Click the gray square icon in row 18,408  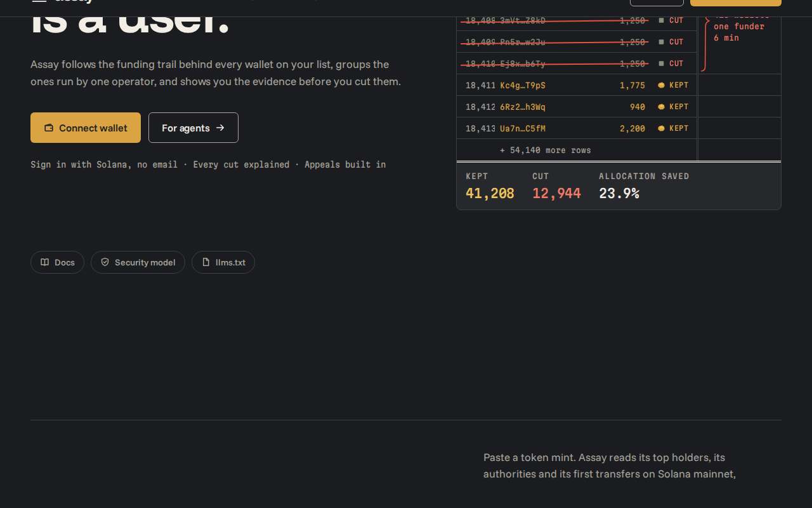[x=661, y=20]
